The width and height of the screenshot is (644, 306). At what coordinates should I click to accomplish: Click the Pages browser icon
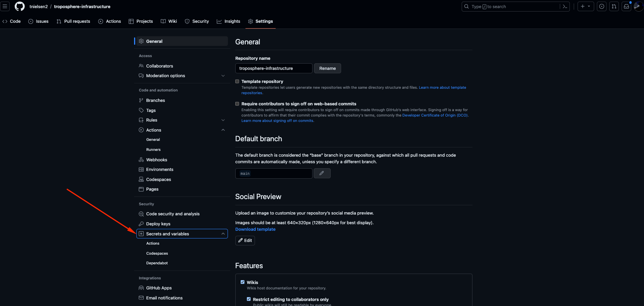141,189
